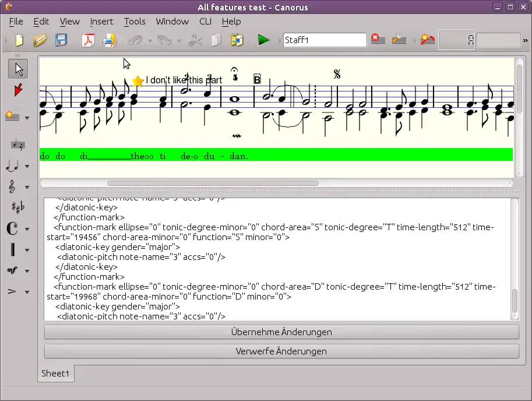532x401 pixels.
Task: Click the Übernehme Änderungen button
Action: coord(281,332)
